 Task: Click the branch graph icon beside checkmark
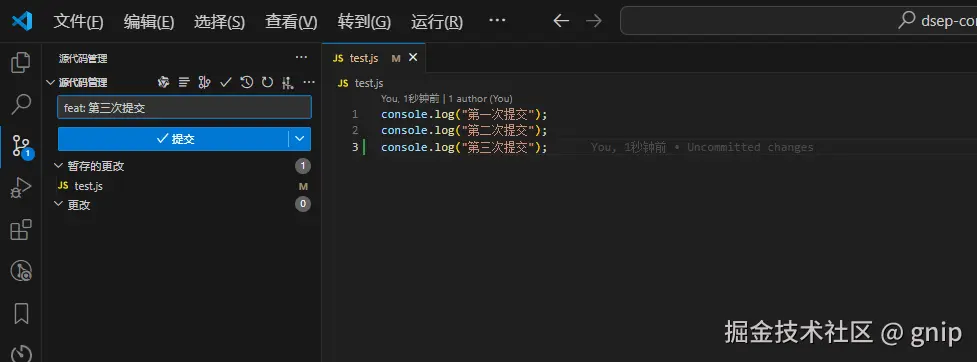tap(204, 82)
